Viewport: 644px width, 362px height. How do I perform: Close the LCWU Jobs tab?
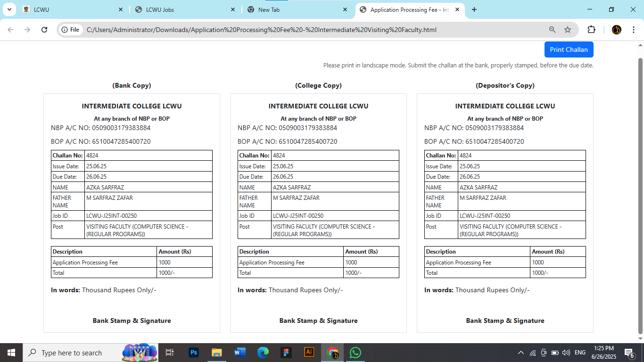coord(233,9)
